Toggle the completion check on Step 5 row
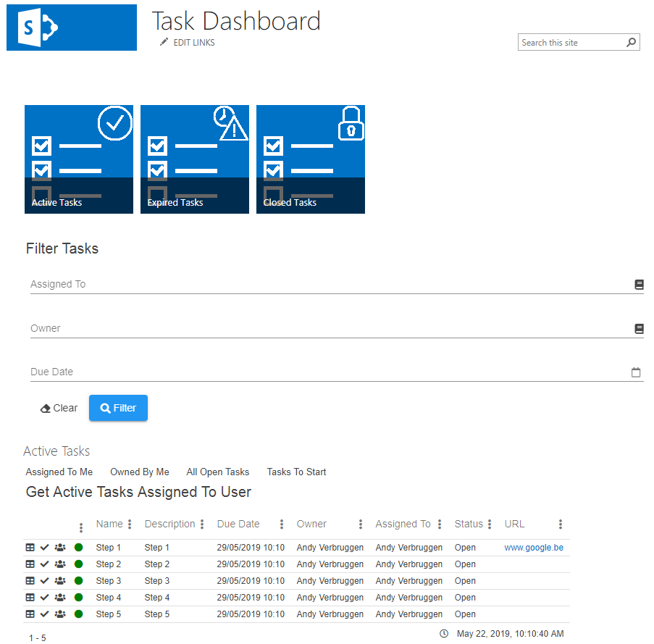 pos(44,614)
